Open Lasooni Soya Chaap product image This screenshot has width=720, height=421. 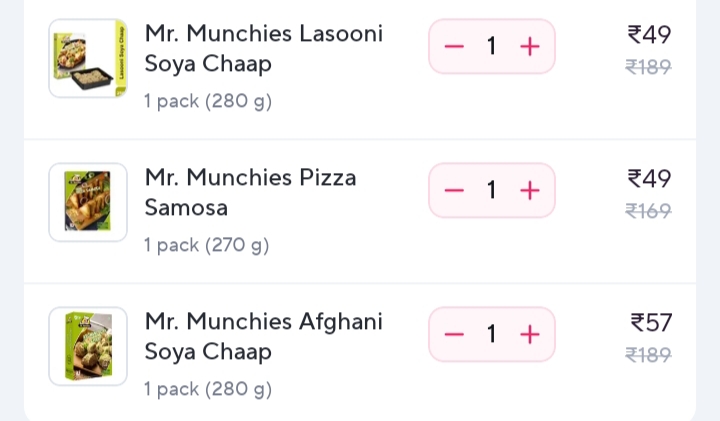coord(88,58)
